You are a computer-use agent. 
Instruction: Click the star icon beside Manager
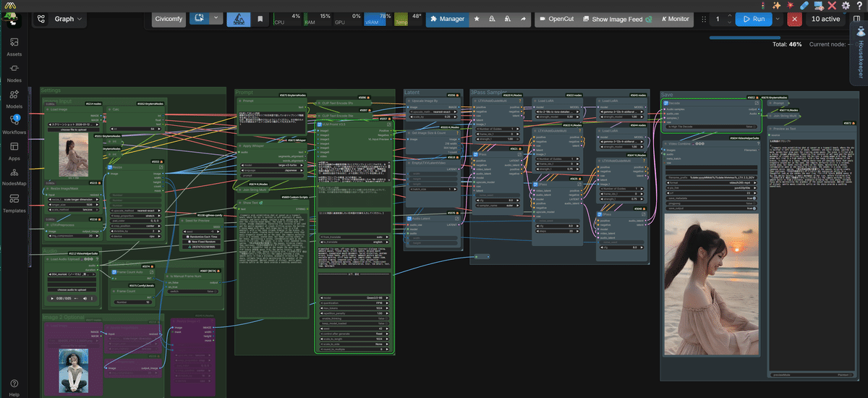[477, 20]
